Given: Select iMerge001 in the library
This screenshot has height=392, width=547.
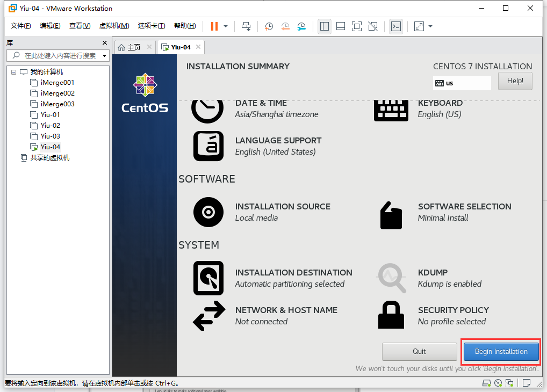Looking at the screenshot, I should tap(57, 83).
